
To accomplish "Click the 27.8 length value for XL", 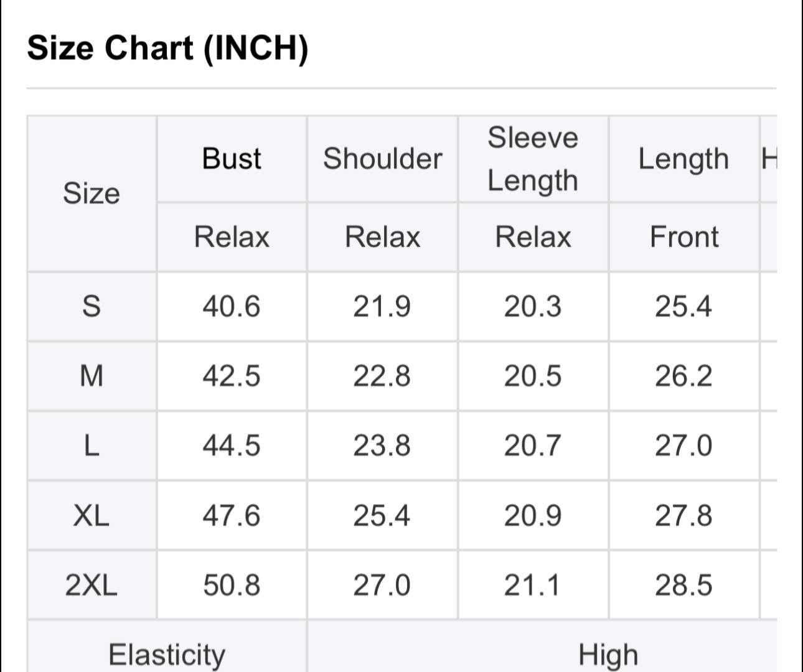I will 683,515.
